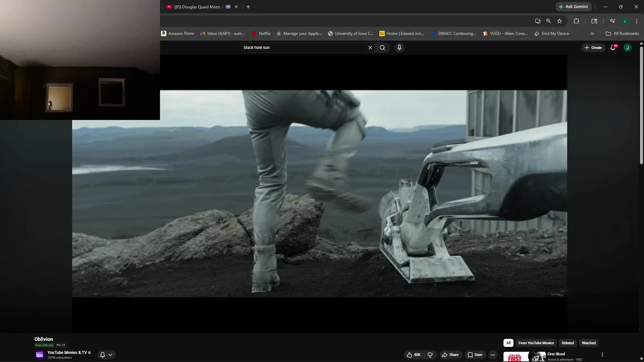The width and height of the screenshot is (644, 362).
Task: Click the page vertical scrollbar
Action: coord(641,106)
